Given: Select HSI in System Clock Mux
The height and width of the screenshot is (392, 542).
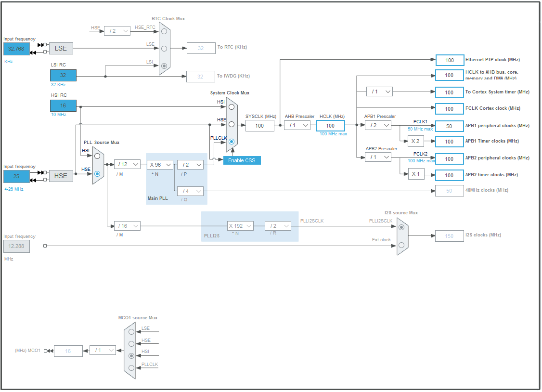Looking at the screenshot, I should coord(232,107).
